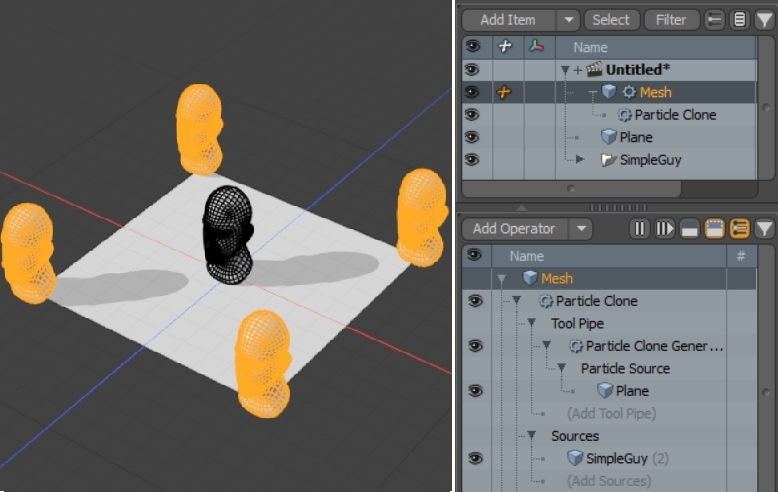Click the clapperboard scene icon

coord(594,69)
